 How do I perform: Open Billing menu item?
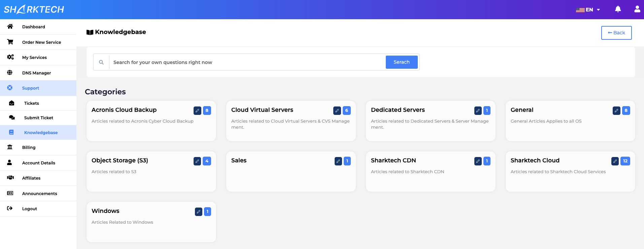click(x=38, y=147)
